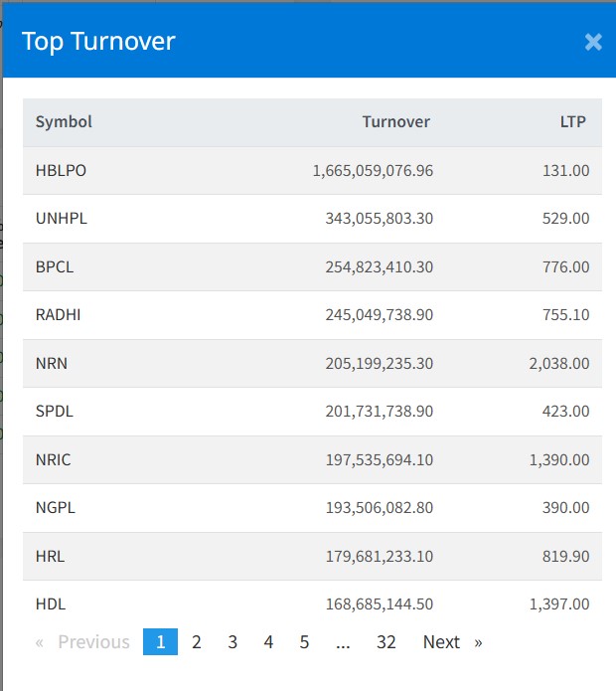This screenshot has height=691, width=616.
Task: Select page 5 in pagination
Action: [304, 642]
